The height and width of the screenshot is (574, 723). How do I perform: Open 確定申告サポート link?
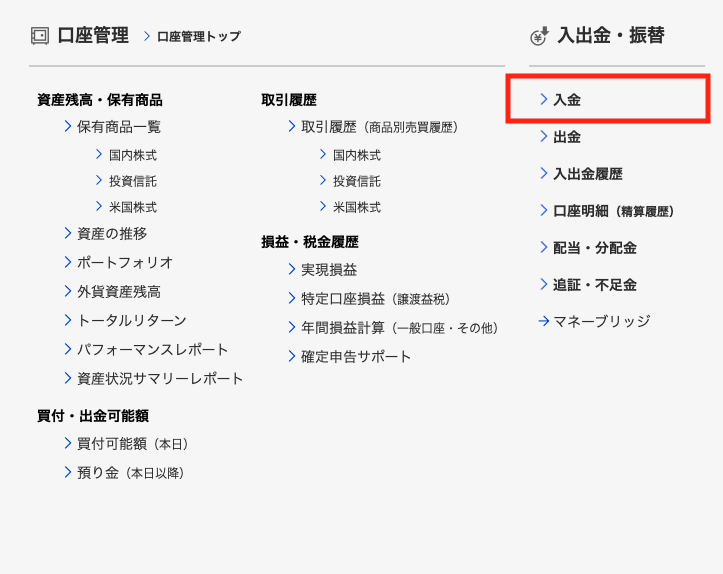click(356, 356)
